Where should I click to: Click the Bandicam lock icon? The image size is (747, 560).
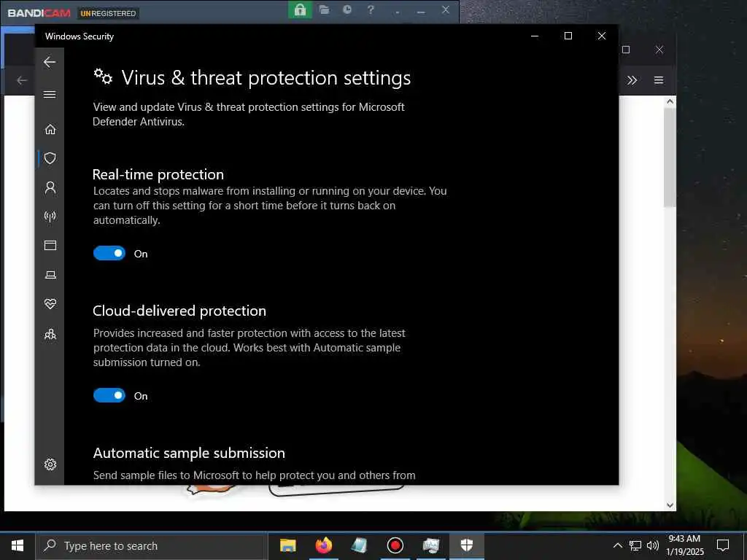[300, 9]
